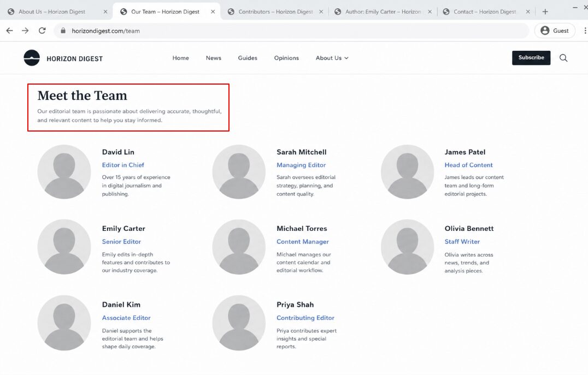Close the Our Team tab
The width and height of the screenshot is (588, 375).
(x=213, y=11)
